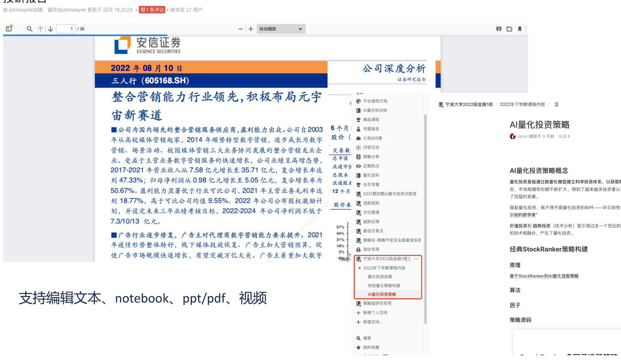This screenshot has width=621, height=364.
Task: Open the 自动缩放 zoom dropdown
Action: point(281,29)
